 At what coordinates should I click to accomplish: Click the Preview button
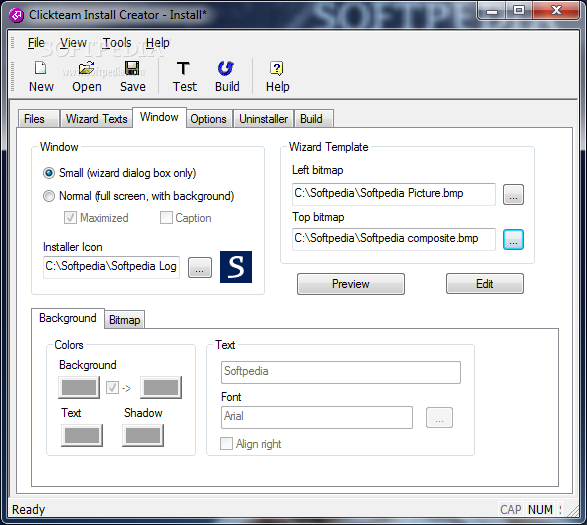(x=351, y=284)
